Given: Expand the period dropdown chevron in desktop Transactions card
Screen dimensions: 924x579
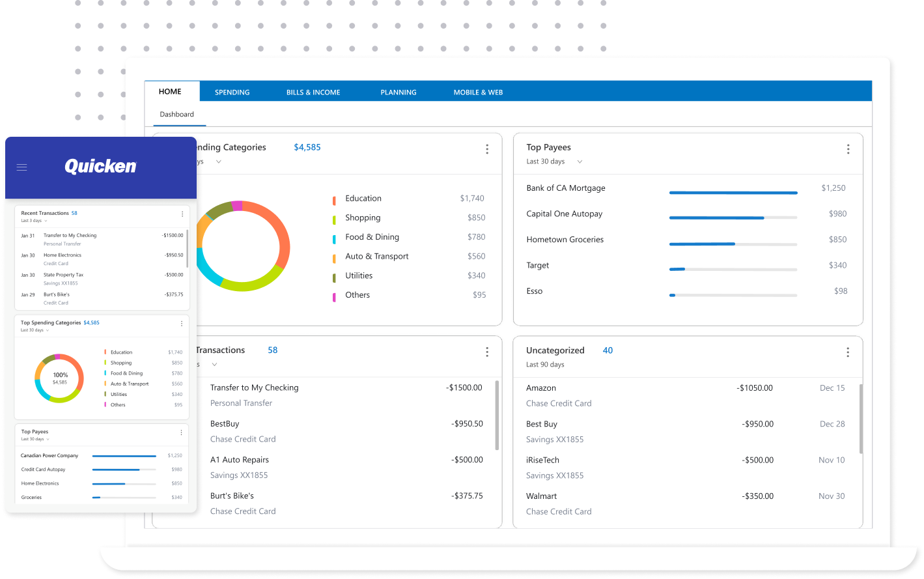Looking at the screenshot, I should 214,365.
